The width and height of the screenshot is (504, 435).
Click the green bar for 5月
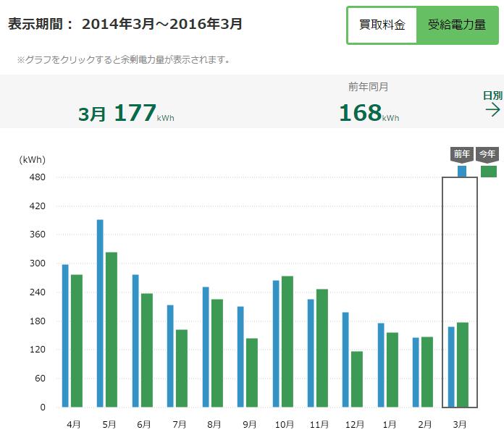pos(111,329)
